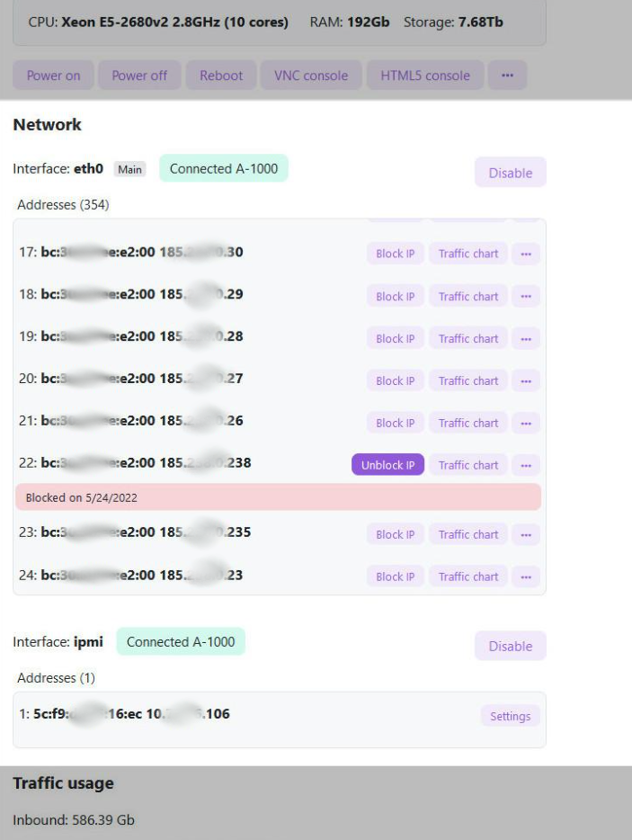Open more options for address 19
Viewport: 632px width, 840px height.
point(526,338)
